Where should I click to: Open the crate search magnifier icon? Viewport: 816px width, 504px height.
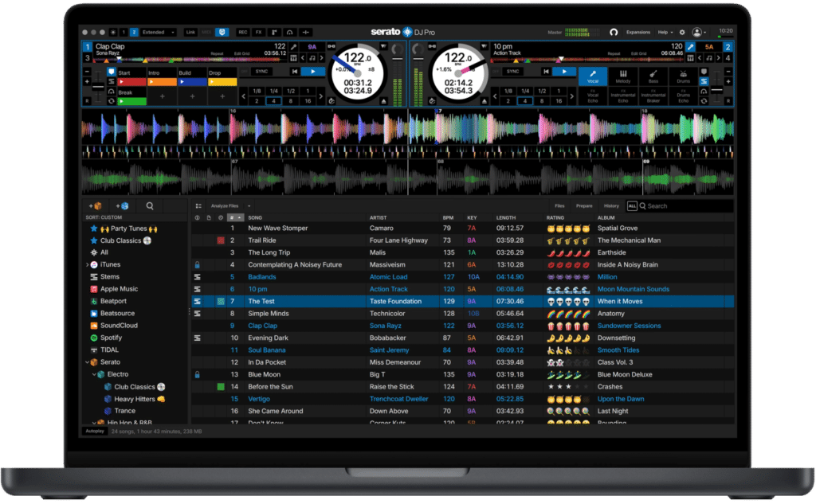150,206
